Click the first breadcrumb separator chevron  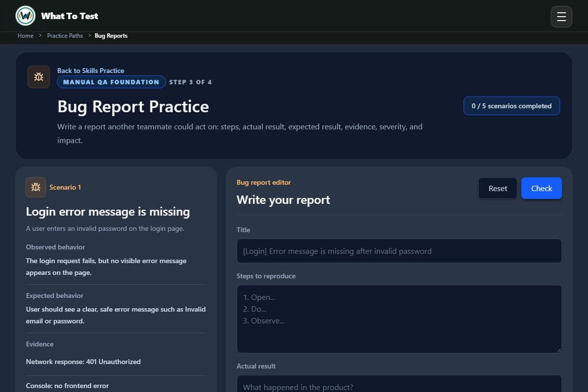pyautogui.click(x=40, y=36)
